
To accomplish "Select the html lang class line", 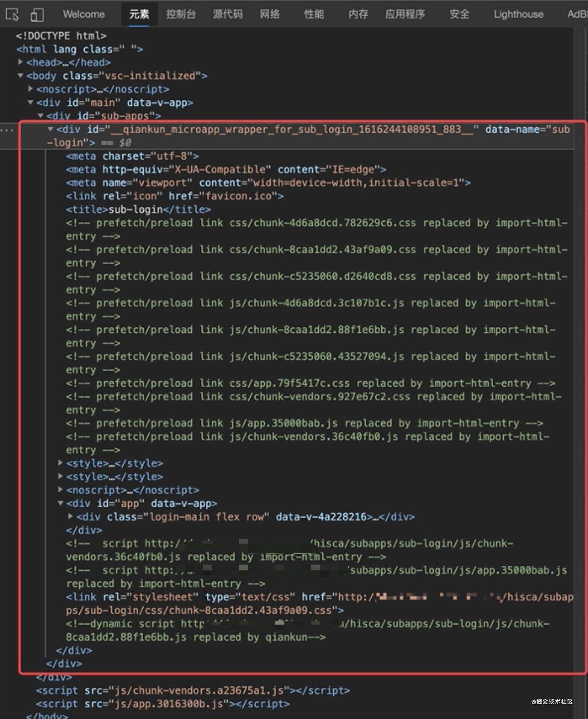I will pos(80,49).
